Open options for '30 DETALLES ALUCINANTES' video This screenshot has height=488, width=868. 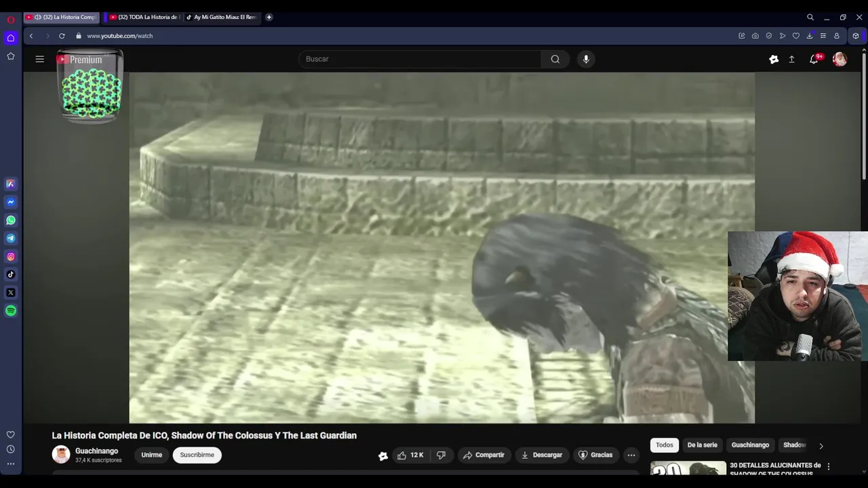[828, 467]
